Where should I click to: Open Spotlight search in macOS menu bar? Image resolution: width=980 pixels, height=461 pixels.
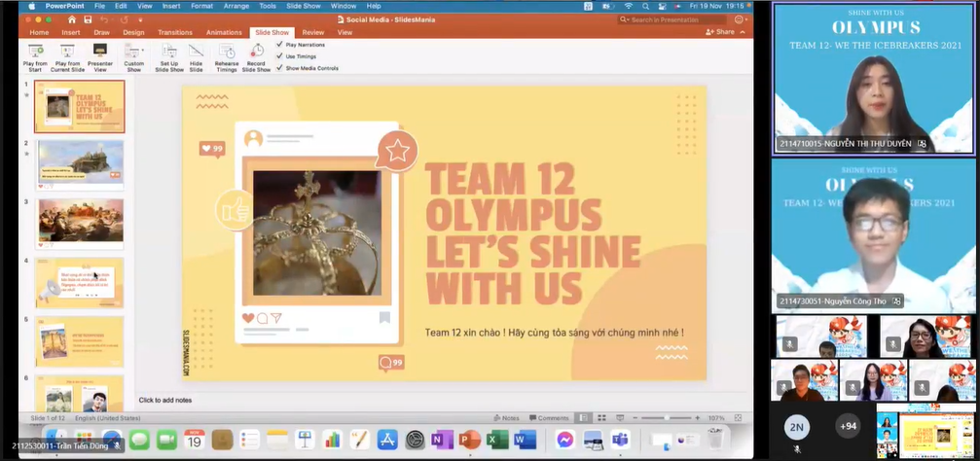645,6
